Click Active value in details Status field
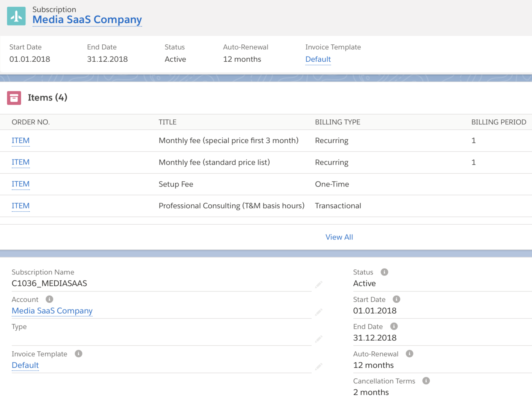The height and width of the screenshot is (399, 532). coord(364,283)
